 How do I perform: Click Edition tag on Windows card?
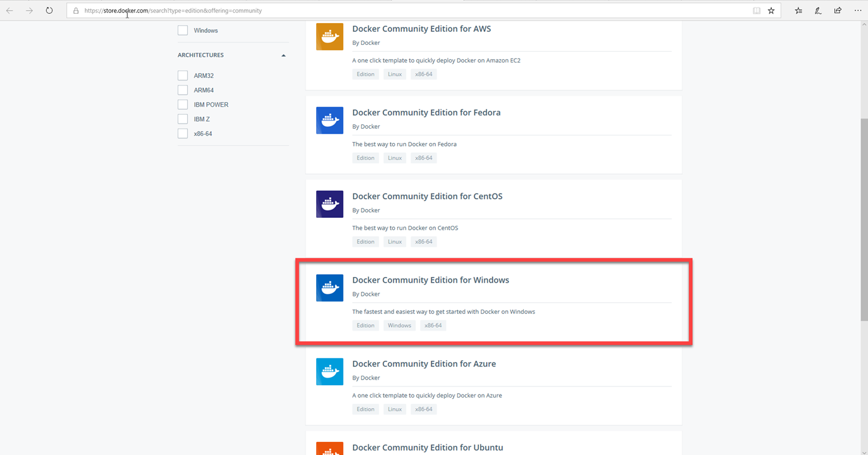[365, 325]
